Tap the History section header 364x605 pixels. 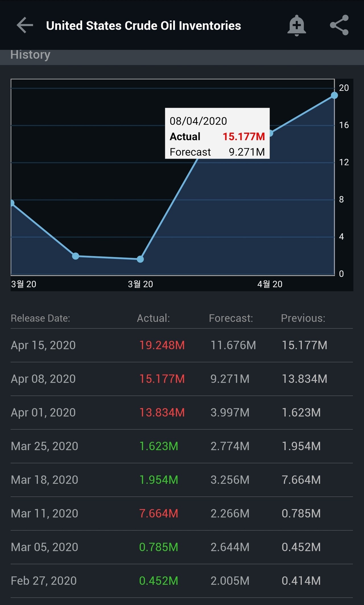point(30,55)
